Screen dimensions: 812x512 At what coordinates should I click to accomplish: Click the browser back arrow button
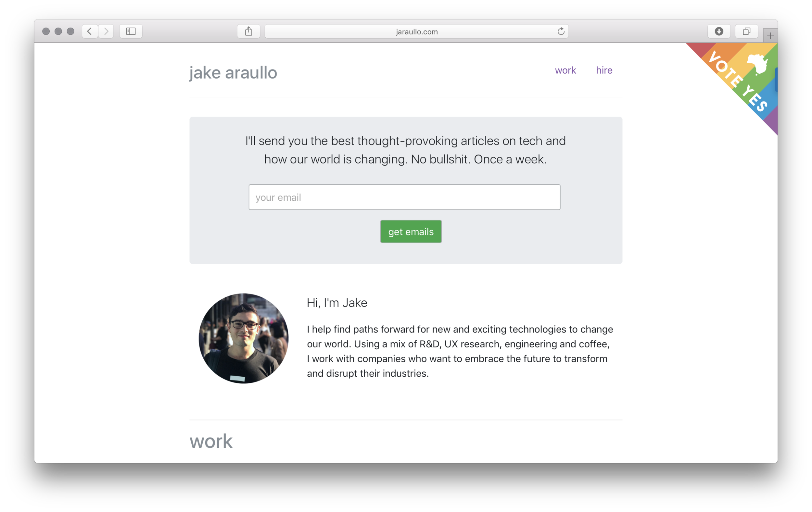[90, 31]
